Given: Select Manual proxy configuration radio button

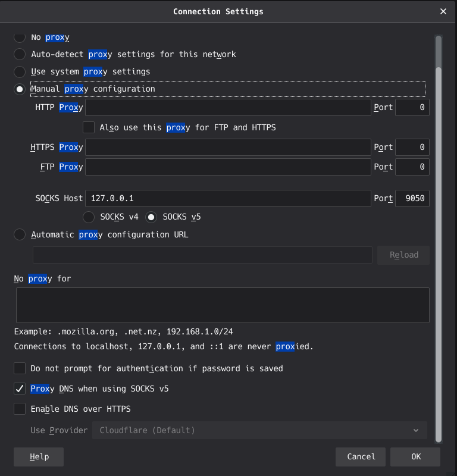Looking at the screenshot, I should (x=20, y=89).
